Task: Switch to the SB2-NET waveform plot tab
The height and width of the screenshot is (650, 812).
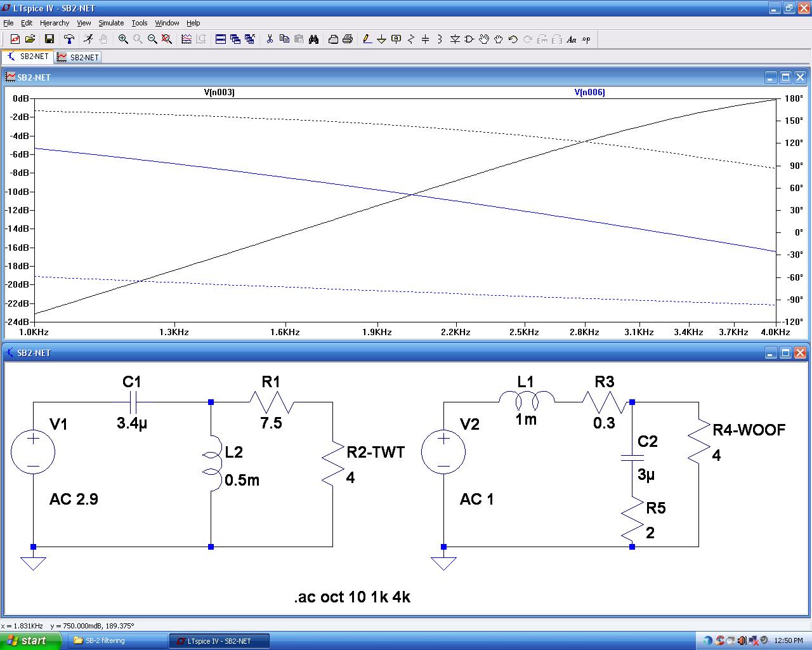Action: tap(78, 57)
